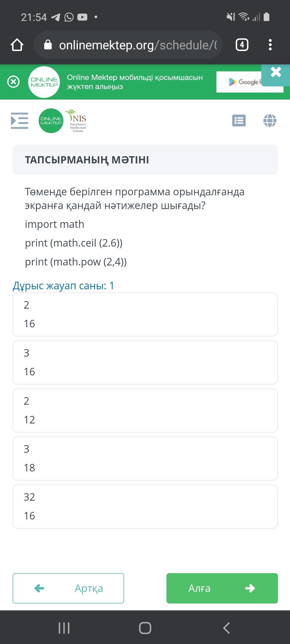290x644 pixels.
Task: Select answer option 2 and 16
Action: [x=145, y=314]
